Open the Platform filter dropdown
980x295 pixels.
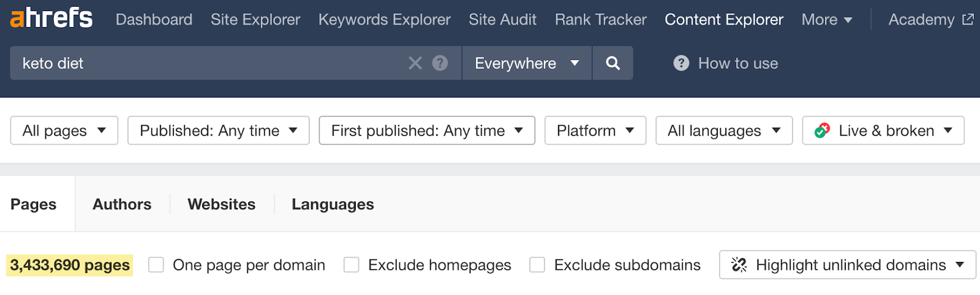coord(595,131)
